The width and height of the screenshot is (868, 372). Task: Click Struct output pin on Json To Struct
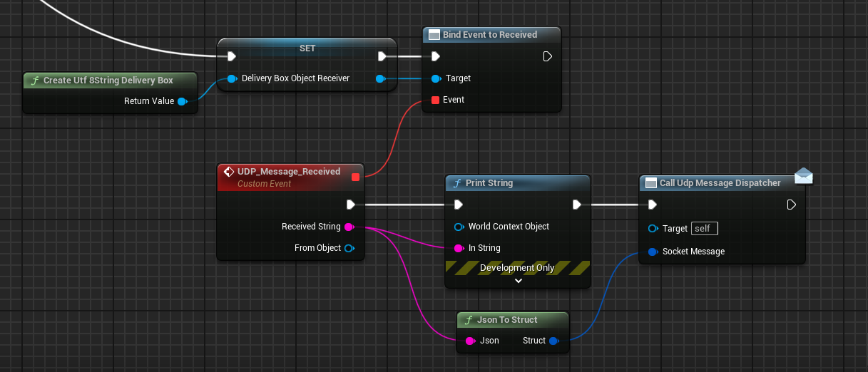pyautogui.click(x=553, y=341)
